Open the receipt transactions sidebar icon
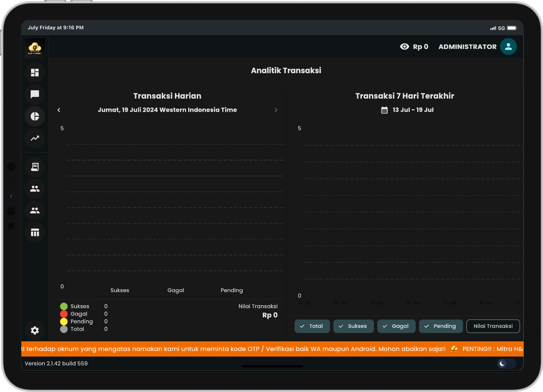 click(x=35, y=167)
